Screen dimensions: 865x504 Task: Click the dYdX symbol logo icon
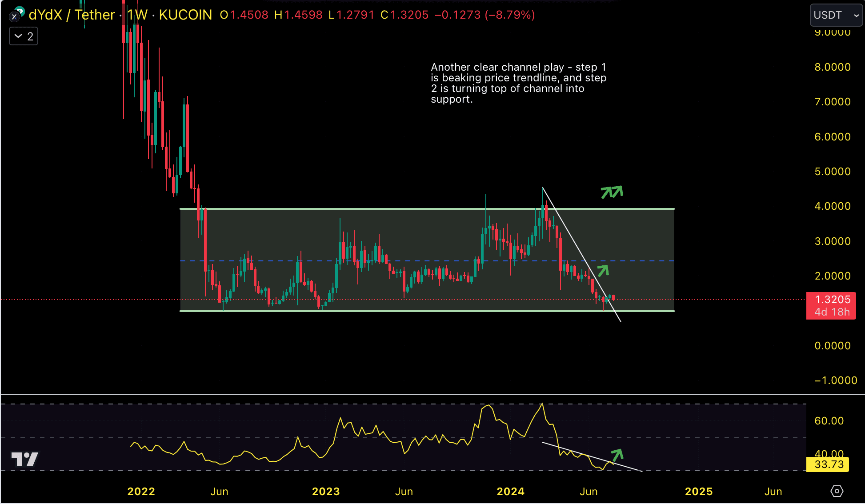(17, 14)
